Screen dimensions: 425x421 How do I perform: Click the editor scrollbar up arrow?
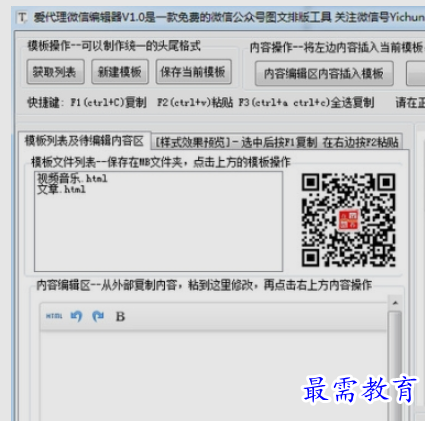(395, 303)
